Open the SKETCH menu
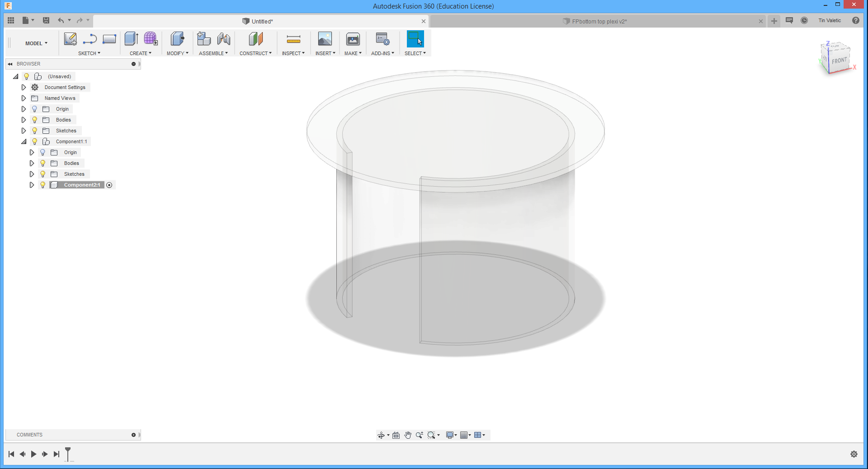 tap(89, 53)
